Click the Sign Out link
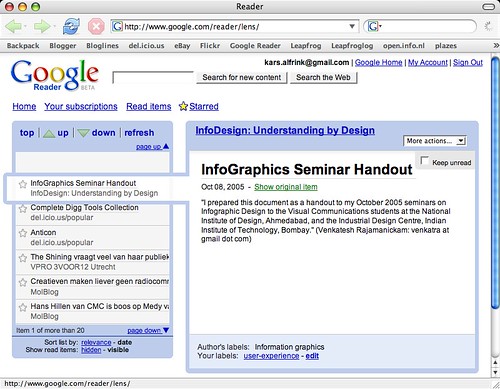The height and width of the screenshot is (389, 500). point(468,62)
